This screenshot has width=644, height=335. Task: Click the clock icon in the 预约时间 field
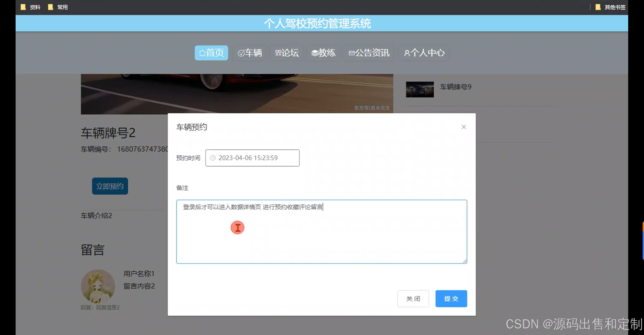pos(213,158)
